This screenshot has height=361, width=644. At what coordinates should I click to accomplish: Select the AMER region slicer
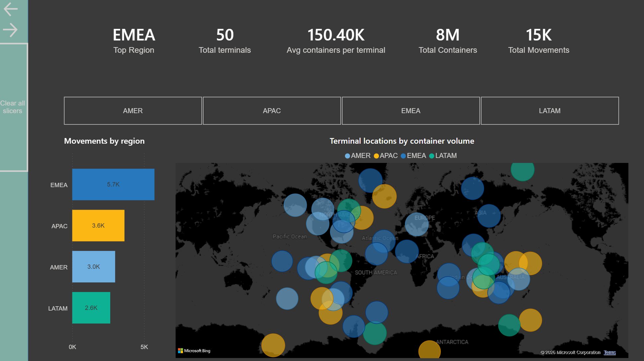tap(133, 111)
